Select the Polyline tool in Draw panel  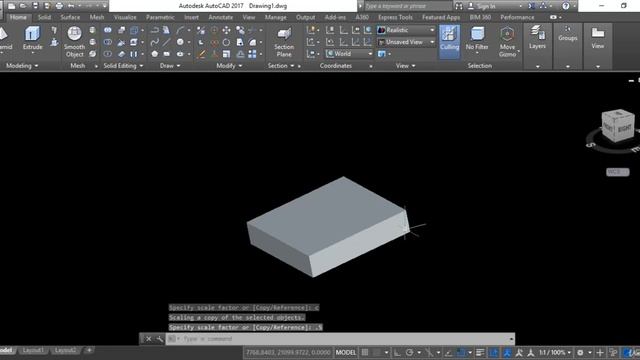tap(155, 30)
